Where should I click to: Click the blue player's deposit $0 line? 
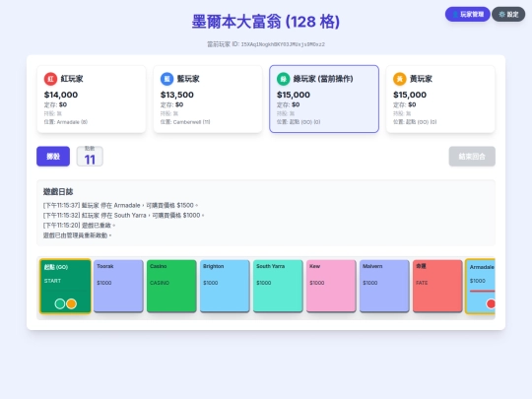tap(171, 104)
